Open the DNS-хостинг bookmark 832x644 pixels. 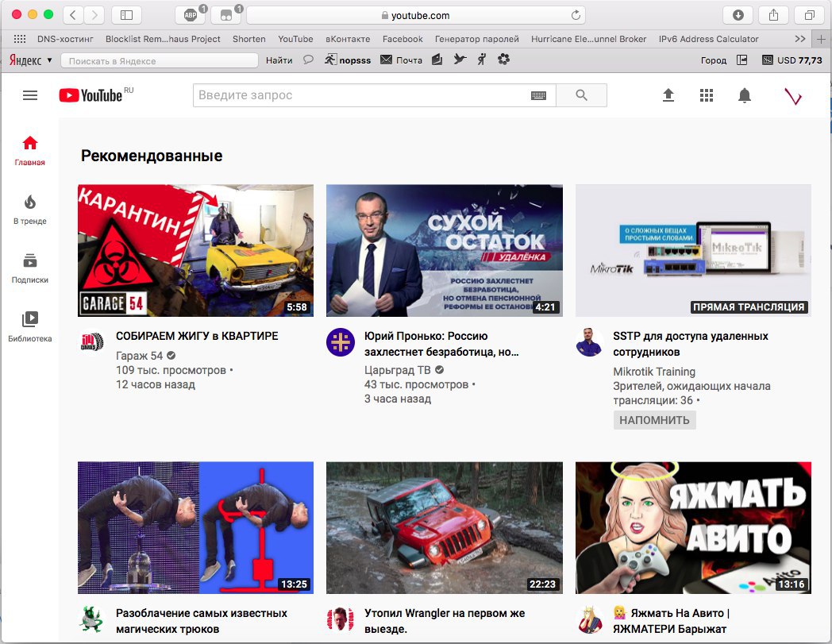pos(65,39)
